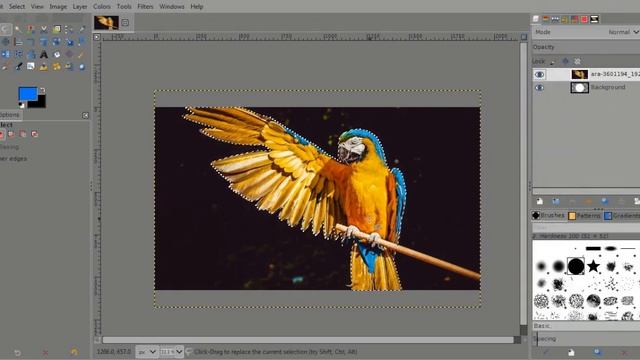Choose the Rotate tool
This screenshot has height=360, width=640.
click(x=44, y=42)
